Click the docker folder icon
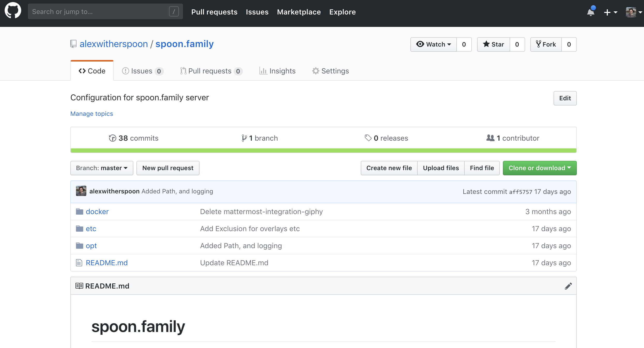Viewport: 644px width, 348px height. (79, 211)
